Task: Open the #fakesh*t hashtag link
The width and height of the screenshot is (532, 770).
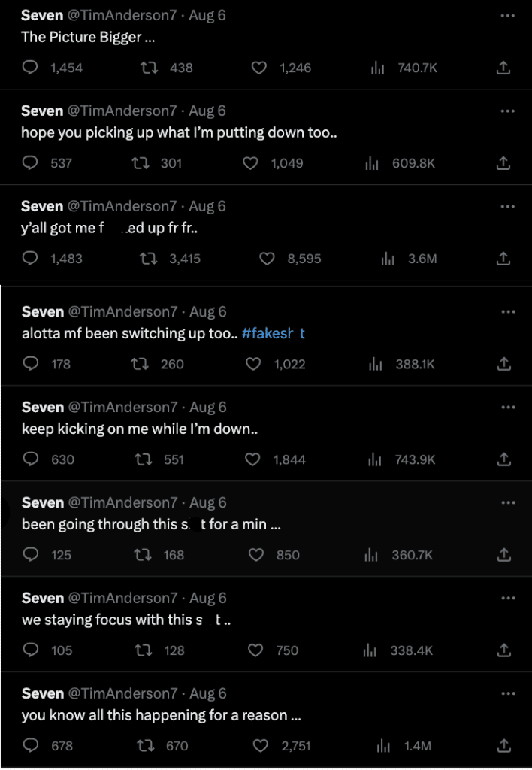Action: [274, 334]
